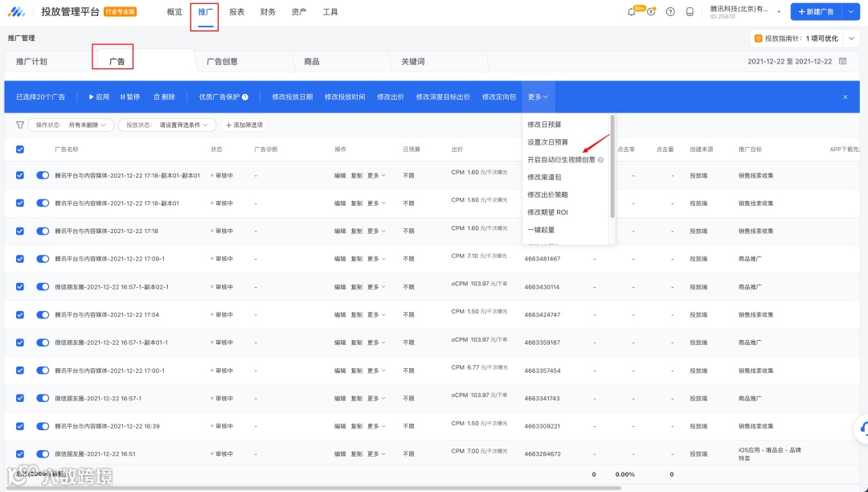Switch to 关键词 tab
Screen dimensions: 868x492
click(413, 61)
